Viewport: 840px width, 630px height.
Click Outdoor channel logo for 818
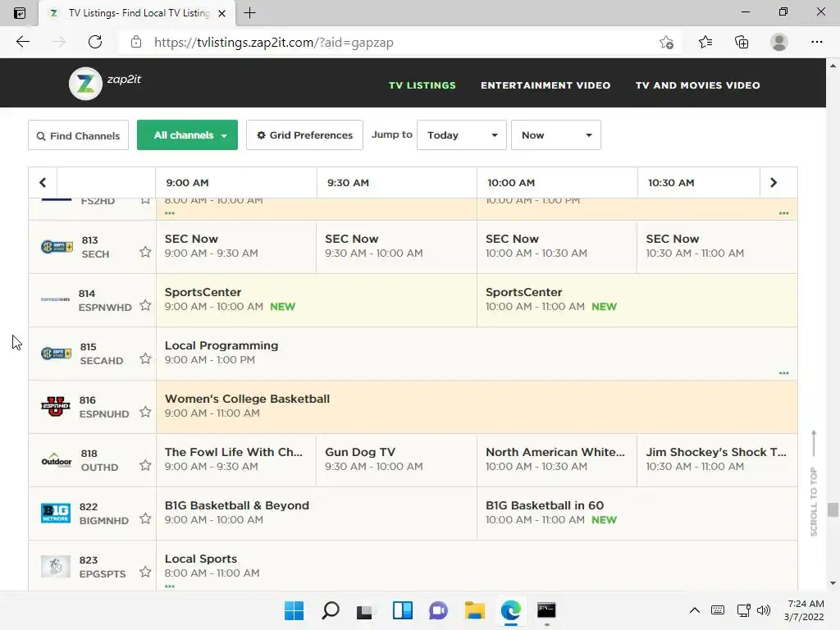pyautogui.click(x=57, y=461)
